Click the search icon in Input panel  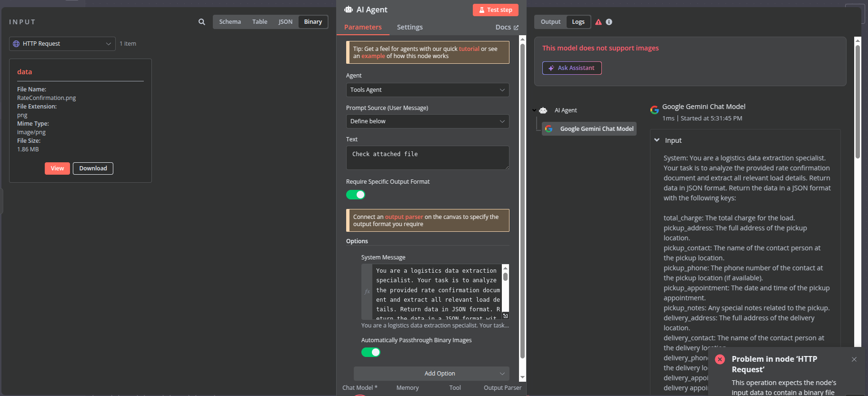tap(202, 22)
